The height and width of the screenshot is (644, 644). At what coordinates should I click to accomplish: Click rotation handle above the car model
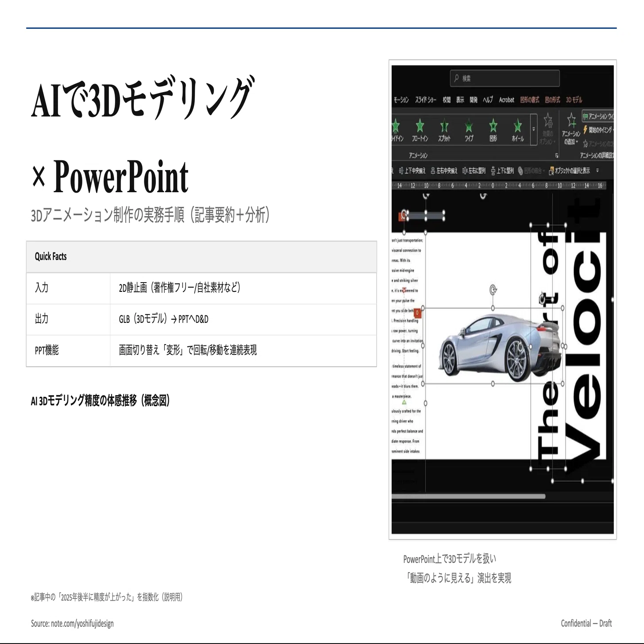(x=493, y=290)
